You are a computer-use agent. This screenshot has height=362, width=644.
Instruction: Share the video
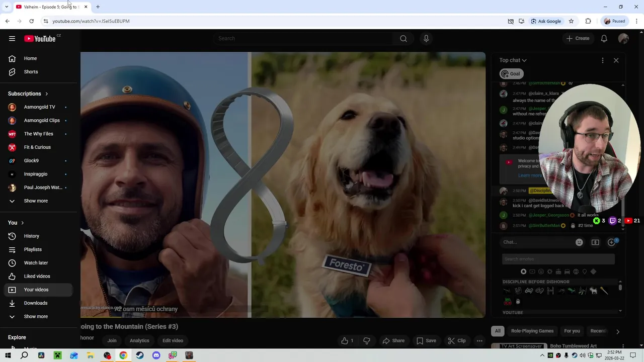pyautogui.click(x=393, y=341)
